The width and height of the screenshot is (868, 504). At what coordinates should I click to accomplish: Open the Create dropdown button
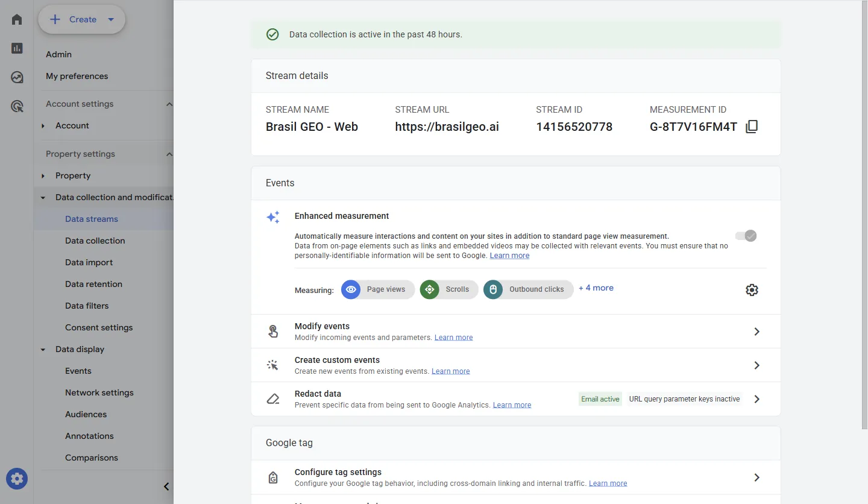82,19
